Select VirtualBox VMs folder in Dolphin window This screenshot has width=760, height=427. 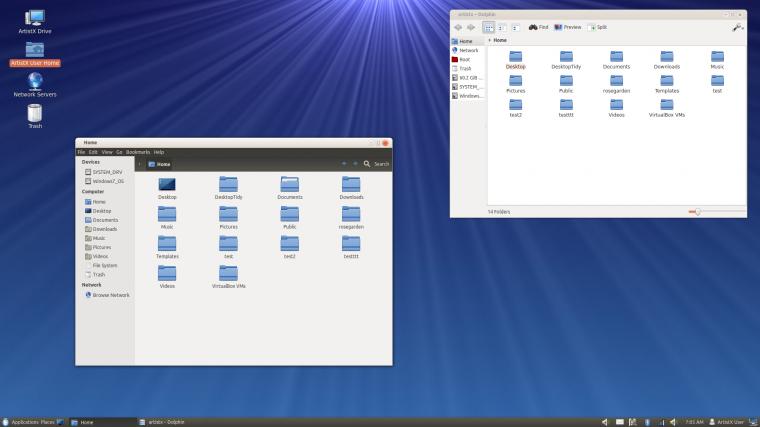[x=667, y=108]
